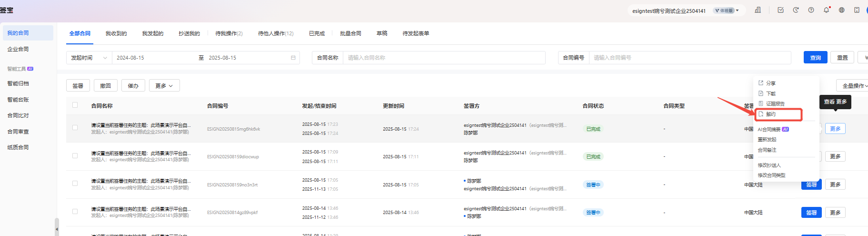Switch to the 待发起表单 tab
Viewport: 868px width, 236px height.
(416, 33)
